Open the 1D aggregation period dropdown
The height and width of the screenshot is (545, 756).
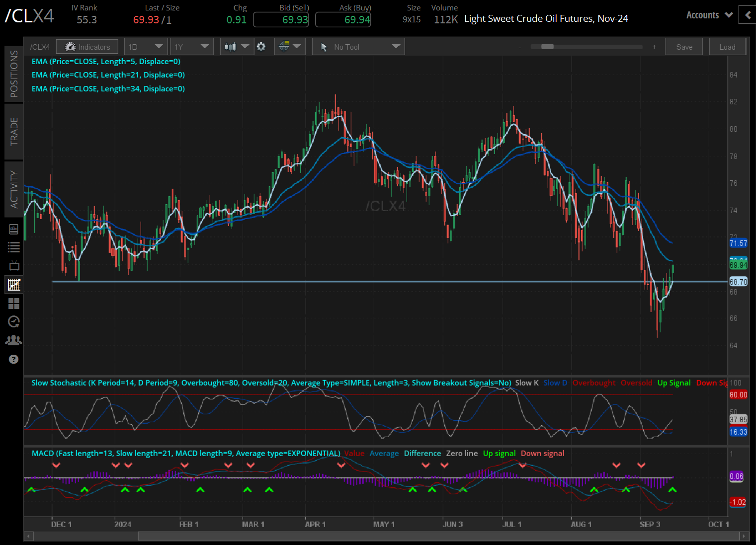pos(146,47)
